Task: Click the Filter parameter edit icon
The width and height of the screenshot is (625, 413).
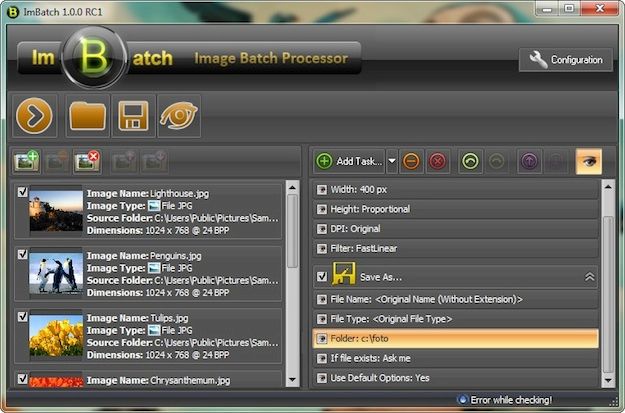Action: [x=322, y=249]
